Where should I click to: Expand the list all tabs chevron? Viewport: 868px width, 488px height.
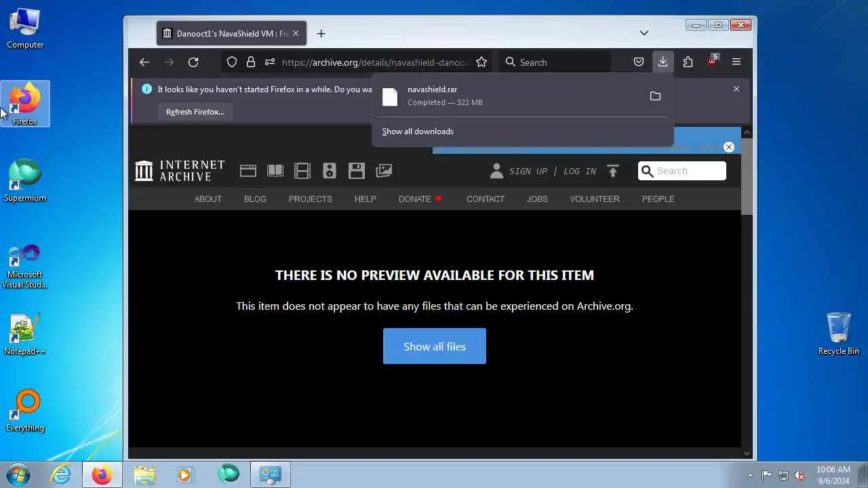644,33
